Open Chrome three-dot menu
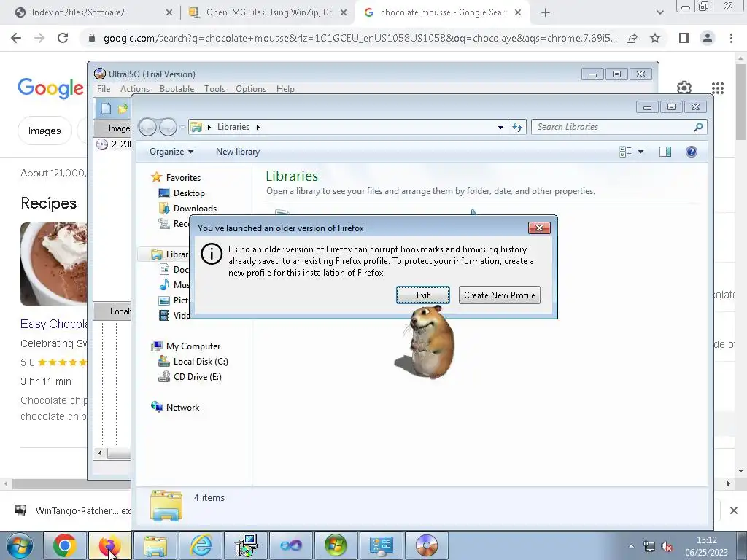This screenshot has height=560, width=747. pos(731,38)
